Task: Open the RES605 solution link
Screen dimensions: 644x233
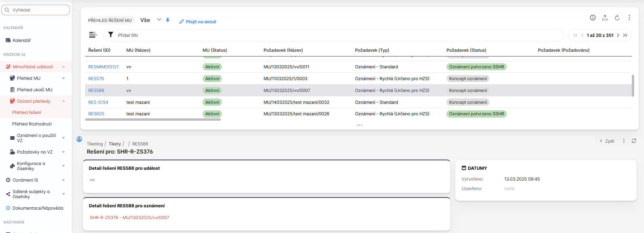Action: point(96,114)
